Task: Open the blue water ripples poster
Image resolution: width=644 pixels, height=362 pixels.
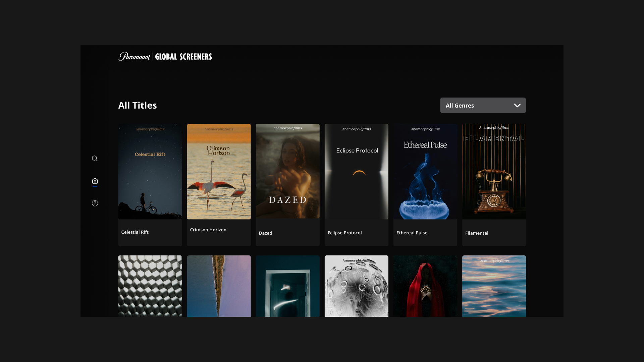Action: [494, 286]
